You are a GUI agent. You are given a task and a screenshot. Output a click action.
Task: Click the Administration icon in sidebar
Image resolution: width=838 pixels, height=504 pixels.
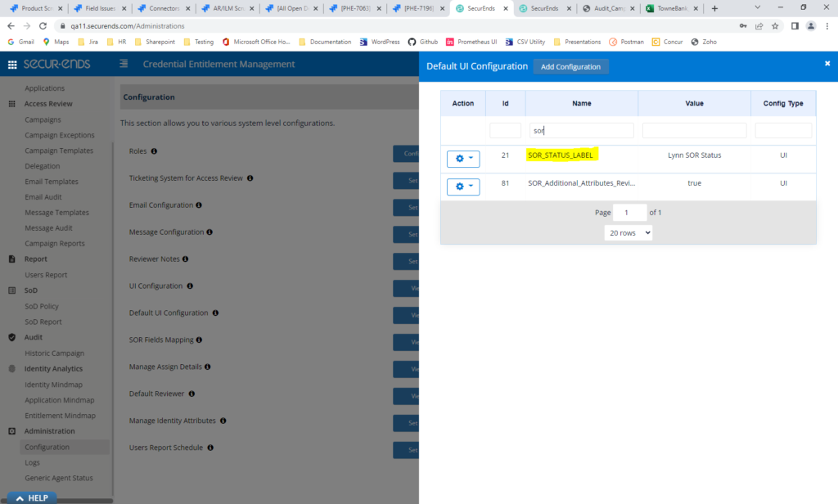[x=11, y=431]
